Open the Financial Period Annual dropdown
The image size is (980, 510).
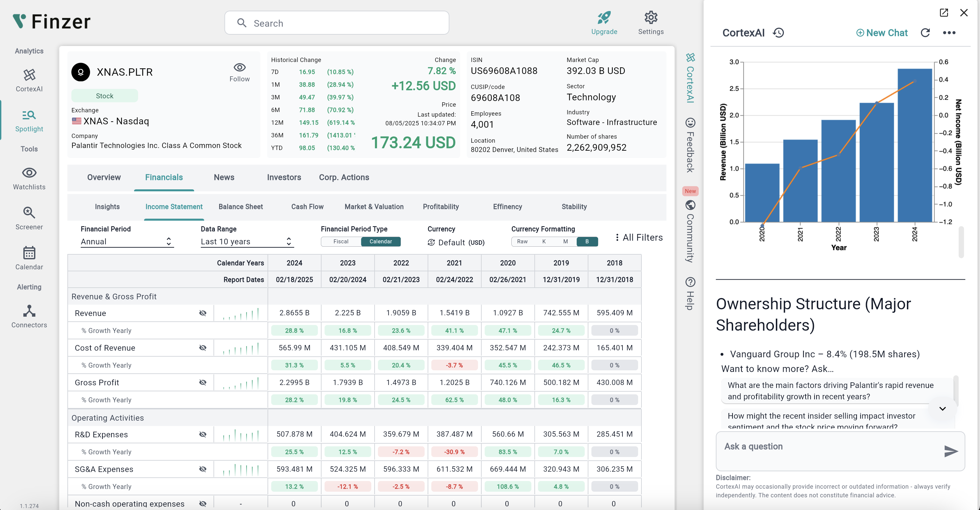coord(127,241)
